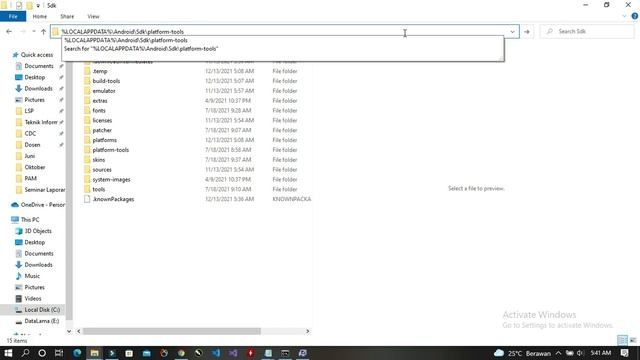Open Visual Studio Code from the taskbar
This screenshot has height=360, width=640.
(x=216, y=353)
